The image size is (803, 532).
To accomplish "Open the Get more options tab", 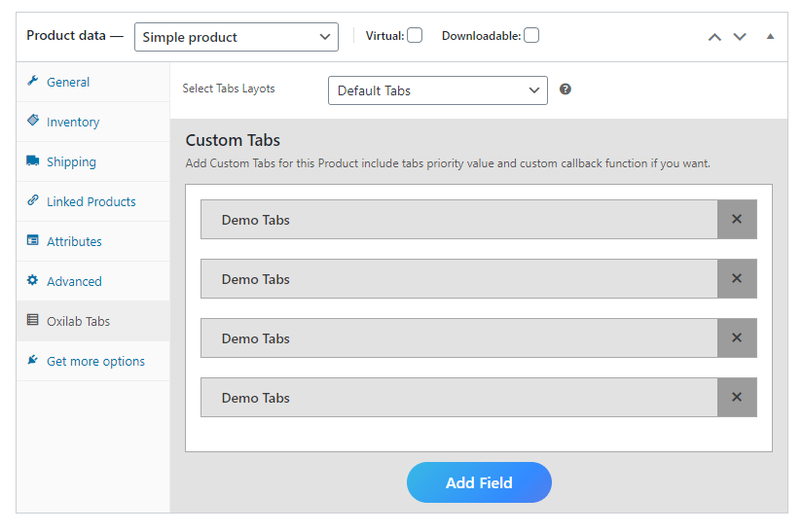I will pyautogui.click(x=93, y=361).
